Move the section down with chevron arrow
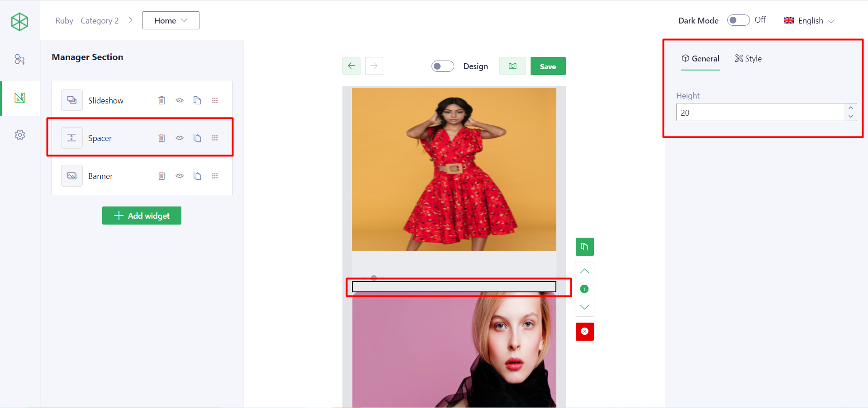 584,307
